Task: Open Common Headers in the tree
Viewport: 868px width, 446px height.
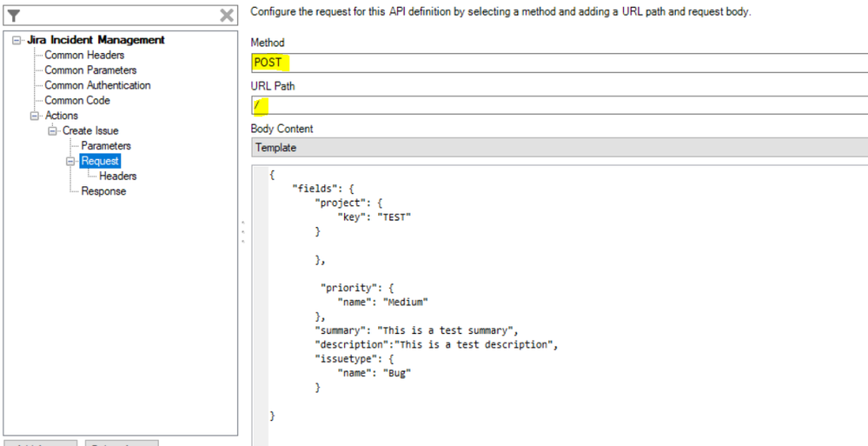Action: pyautogui.click(x=84, y=55)
